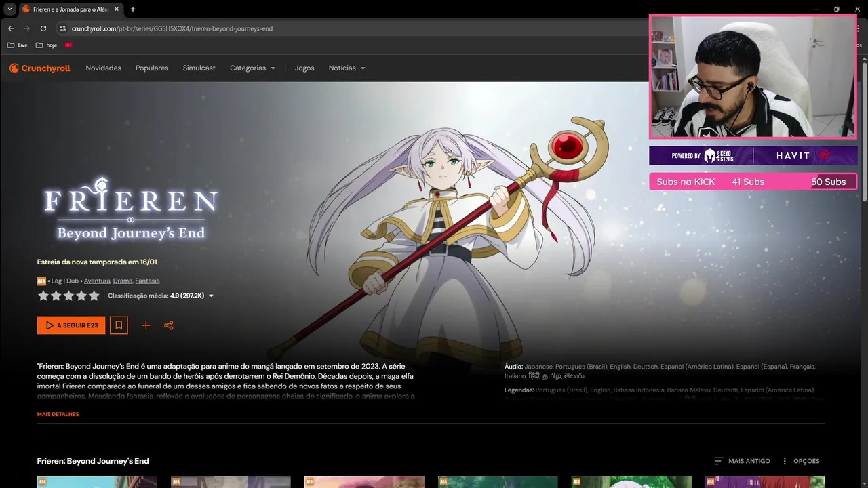This screenshot has height=488, width=868.
Task: Play next episode with A SEGUIR E23
Action: point(71,325)
